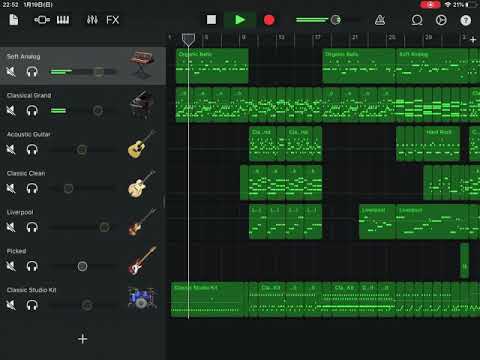Mute the Liverpool bass track
This screenshot has width=480, height=360.
tap(11, 227)
